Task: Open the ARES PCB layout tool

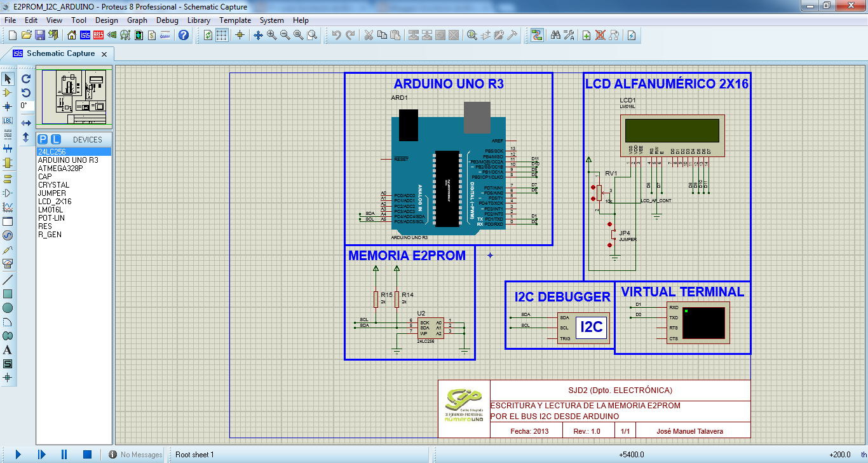Action: pyautogui.click(x=98, y=35)
